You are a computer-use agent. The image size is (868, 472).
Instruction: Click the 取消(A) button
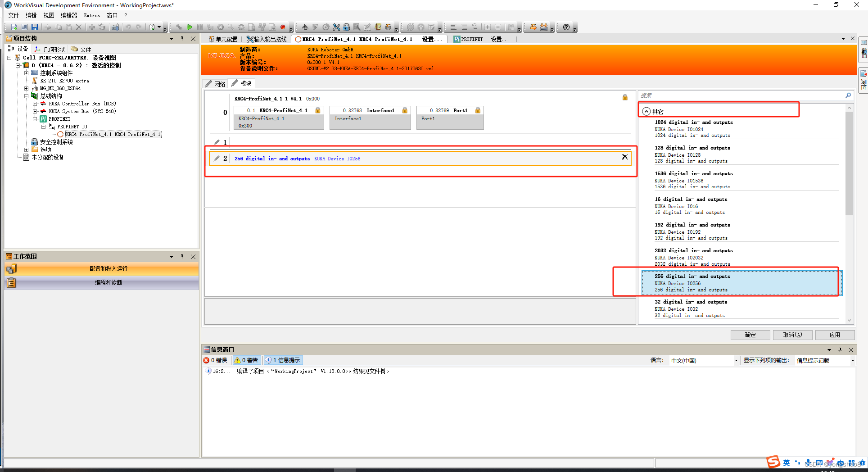792,335
